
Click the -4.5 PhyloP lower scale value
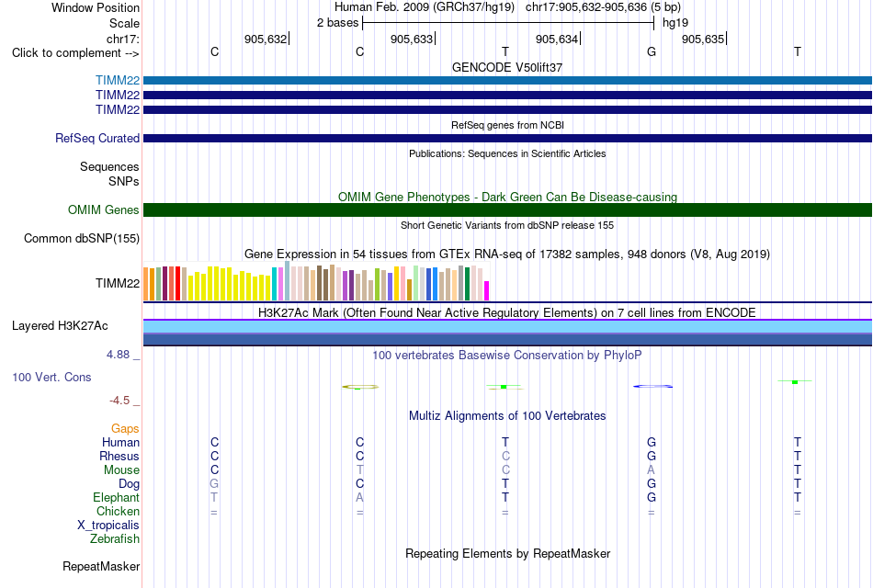point(119,401)
